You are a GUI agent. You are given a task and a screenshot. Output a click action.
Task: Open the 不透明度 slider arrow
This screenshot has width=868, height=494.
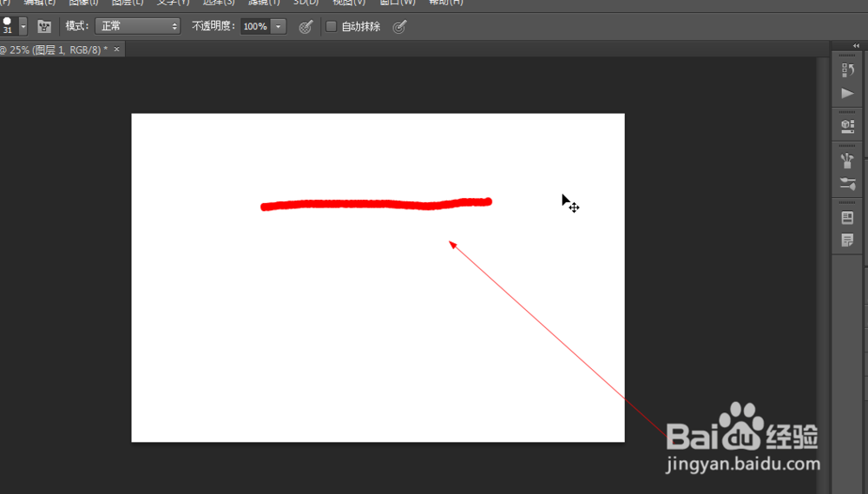point(279,26)
